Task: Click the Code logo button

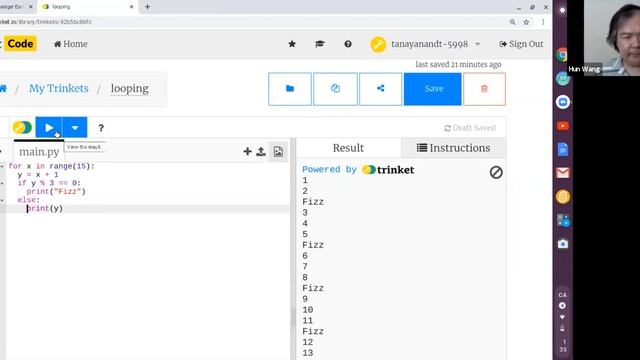Action: [x=20, y=44]
